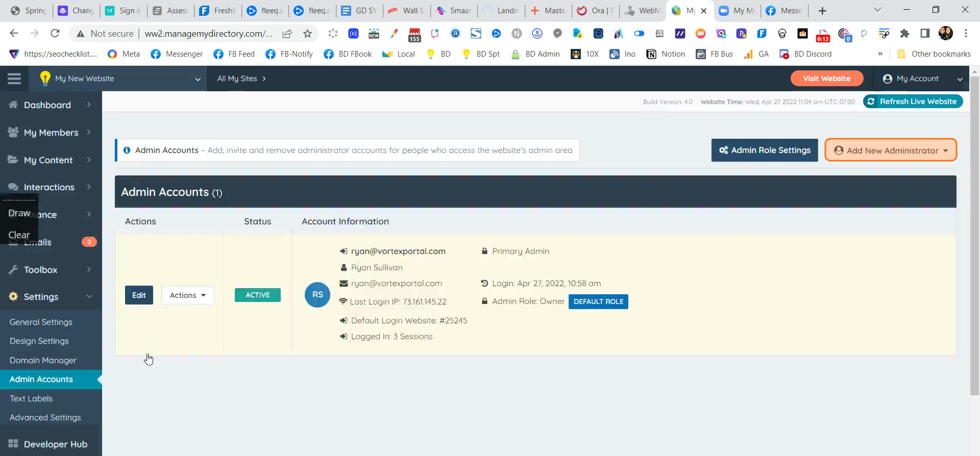Collapse the Settings sidebar section
The height and width of the screenshot is (456, 980).
[x=51, y=297]
